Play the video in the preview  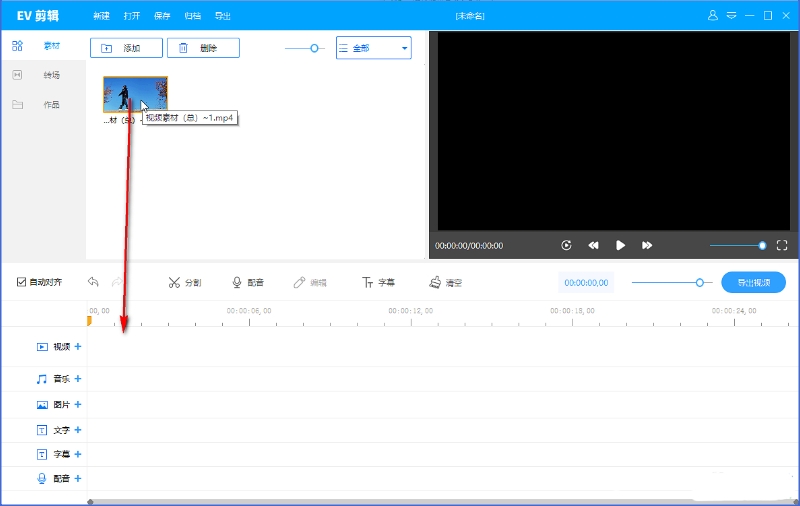point(620,245)
